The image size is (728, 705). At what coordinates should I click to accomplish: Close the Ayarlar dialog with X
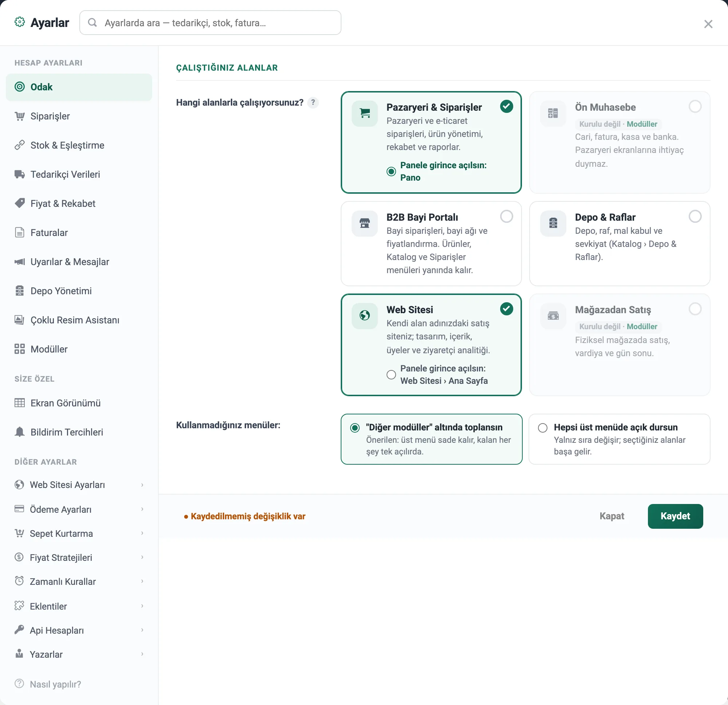pyautogui.click(x=708, y=24)
